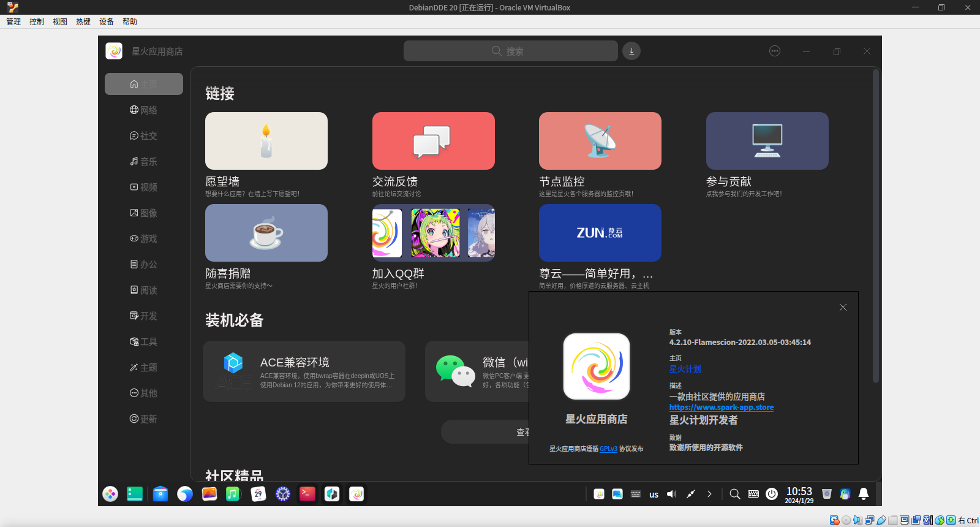Open the 参与贡献 computer card
980x527 pixels.
[767, 141]
